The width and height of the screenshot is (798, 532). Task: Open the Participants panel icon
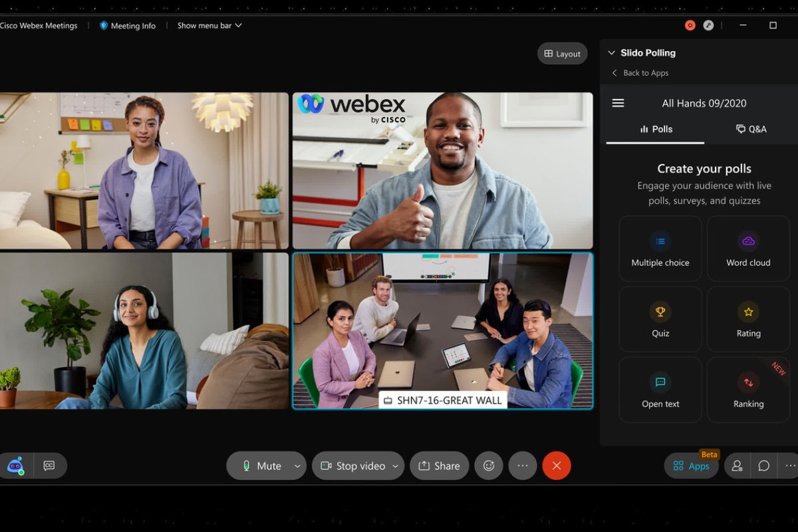[737, 466]
